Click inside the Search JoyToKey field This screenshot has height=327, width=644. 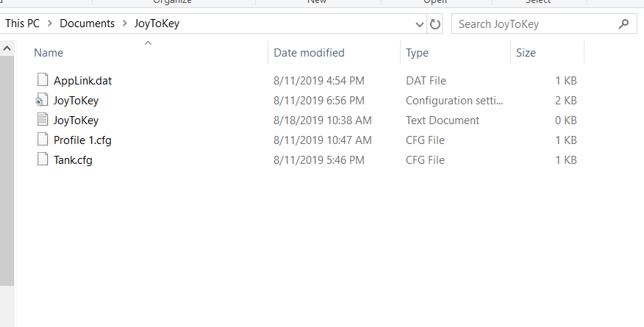[534, 24]
